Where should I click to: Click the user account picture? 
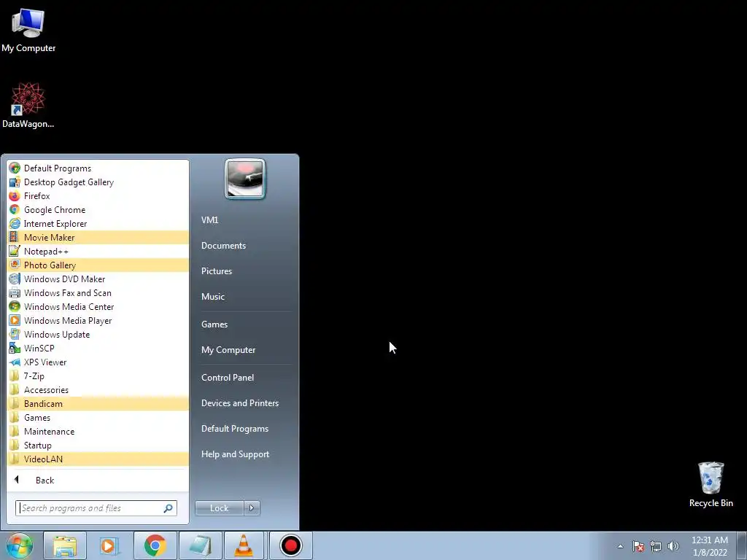(245, 179)
